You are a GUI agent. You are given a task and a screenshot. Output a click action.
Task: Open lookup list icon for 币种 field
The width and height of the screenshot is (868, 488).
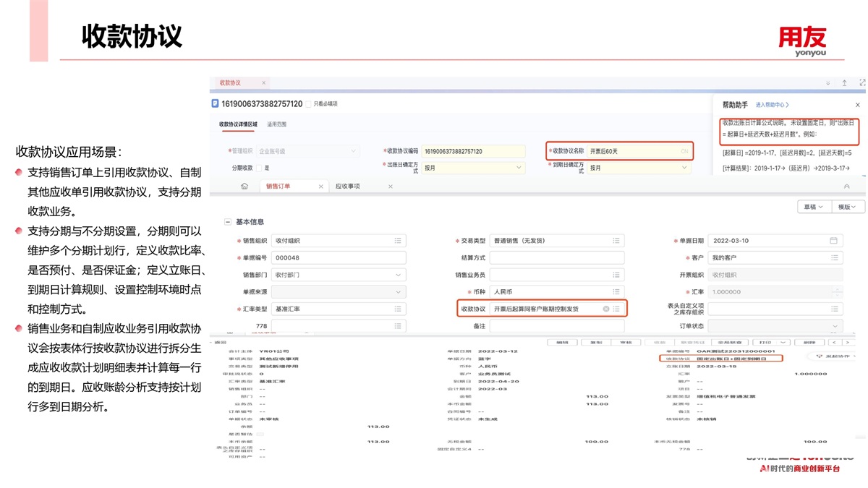pos(616,292)
